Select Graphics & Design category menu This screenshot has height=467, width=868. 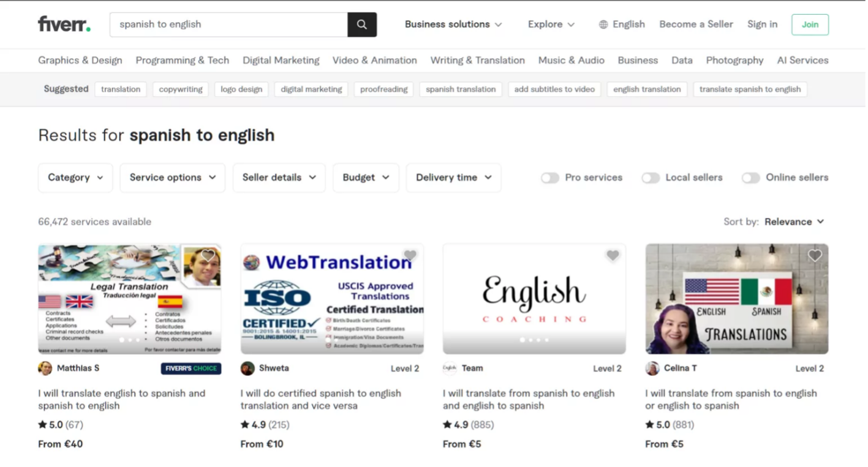pyautogui.click(x=80, y=60)
